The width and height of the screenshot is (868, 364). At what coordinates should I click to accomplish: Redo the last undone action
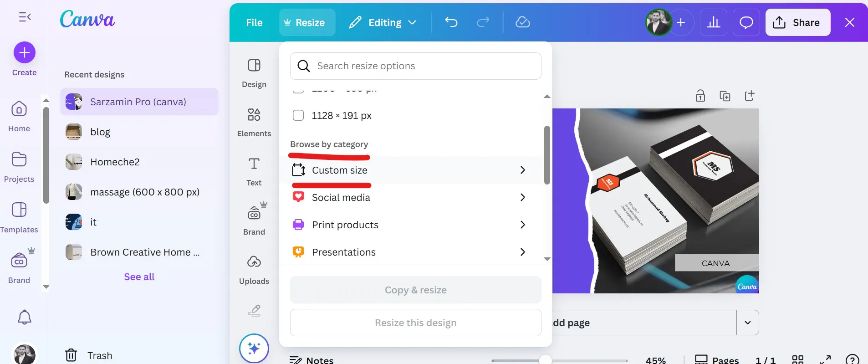pos(483,22)
